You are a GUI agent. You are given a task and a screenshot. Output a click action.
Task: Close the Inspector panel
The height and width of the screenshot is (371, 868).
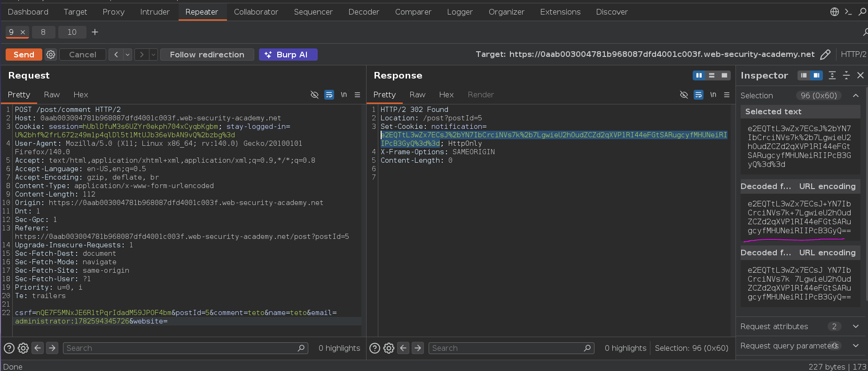860,75
